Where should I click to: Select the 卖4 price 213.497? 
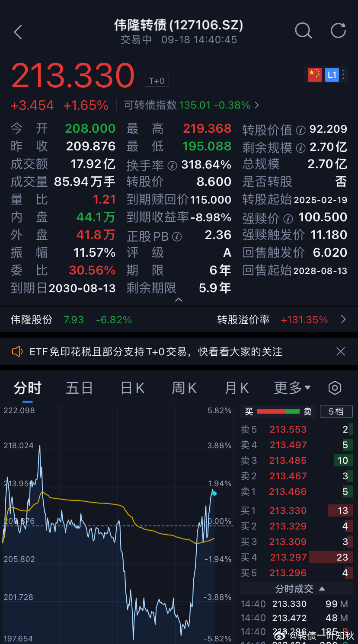(288, 445)
